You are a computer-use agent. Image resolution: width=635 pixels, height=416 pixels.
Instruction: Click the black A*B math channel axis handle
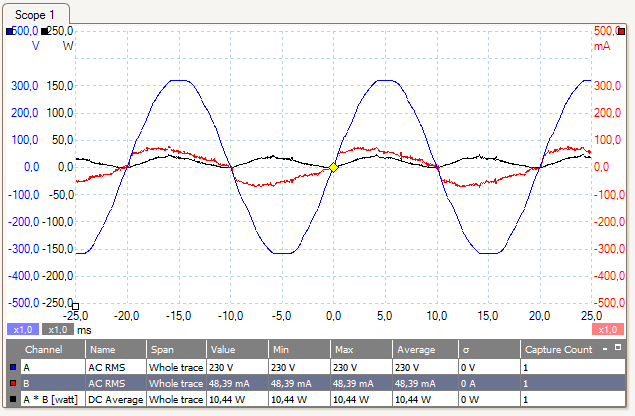[46, 31]
